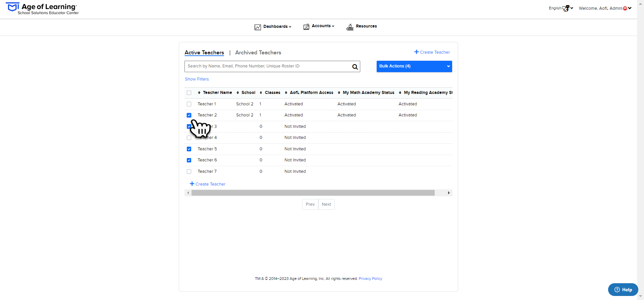Image resolution: width=644 pixels, height=300 pixels.
Task: Click the scrollbar right arrow
Action: point(449,193)
